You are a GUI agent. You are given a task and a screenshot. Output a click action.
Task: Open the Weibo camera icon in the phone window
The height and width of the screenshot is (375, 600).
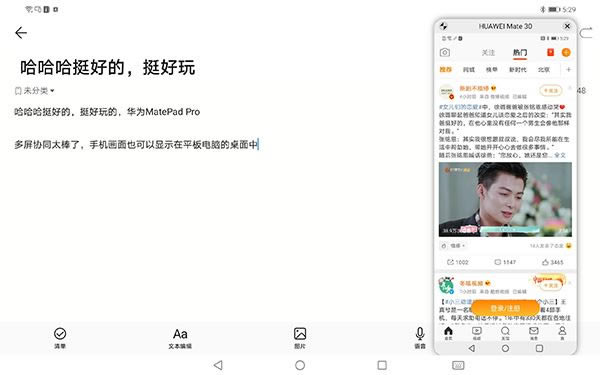pos(445,52)
